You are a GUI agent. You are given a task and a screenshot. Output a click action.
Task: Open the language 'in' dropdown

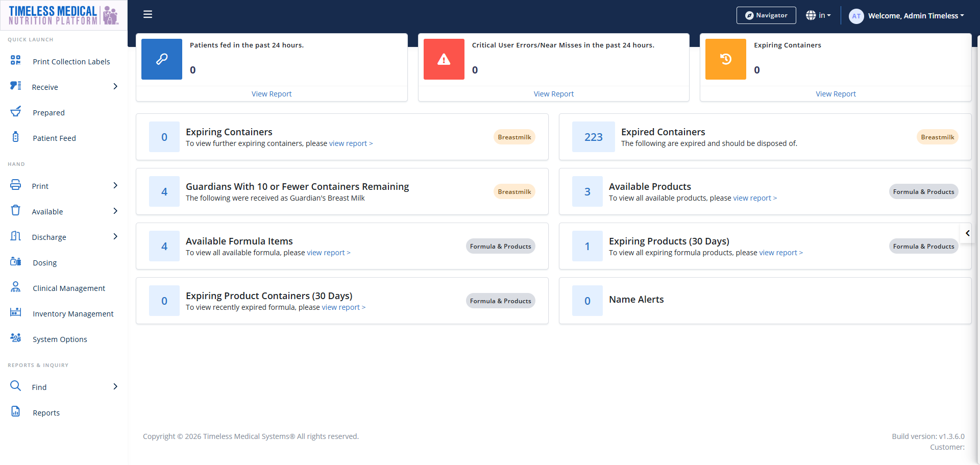(825, 15)
